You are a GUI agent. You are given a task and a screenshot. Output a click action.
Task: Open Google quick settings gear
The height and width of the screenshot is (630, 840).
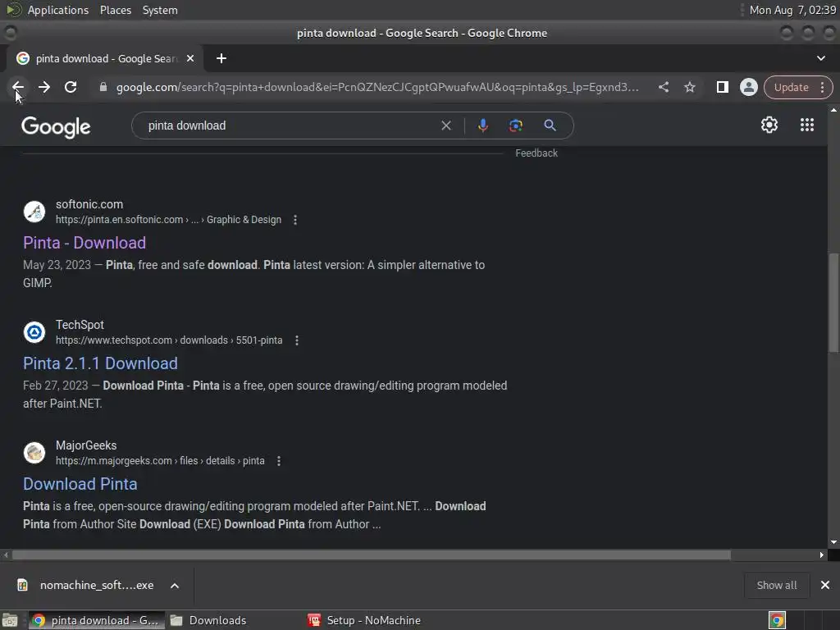[769, 126]
